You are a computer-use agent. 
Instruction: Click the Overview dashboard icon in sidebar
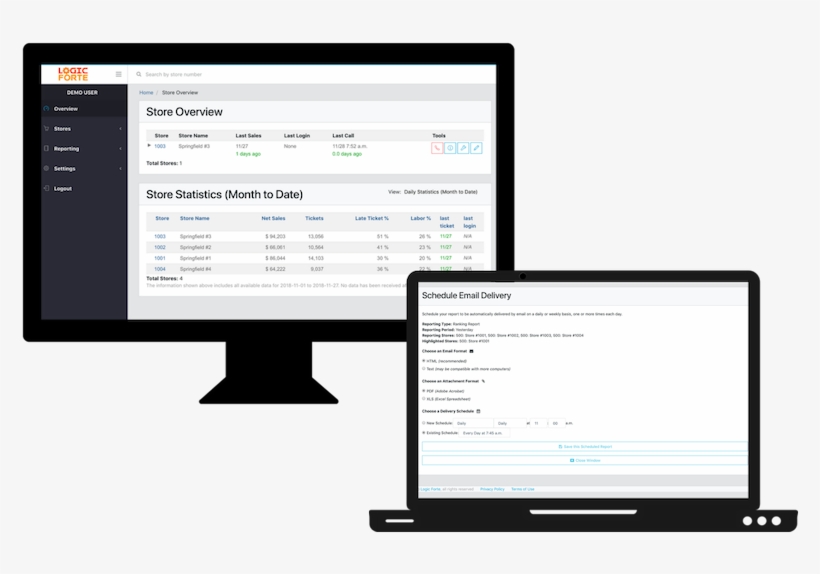pos(47,109)
